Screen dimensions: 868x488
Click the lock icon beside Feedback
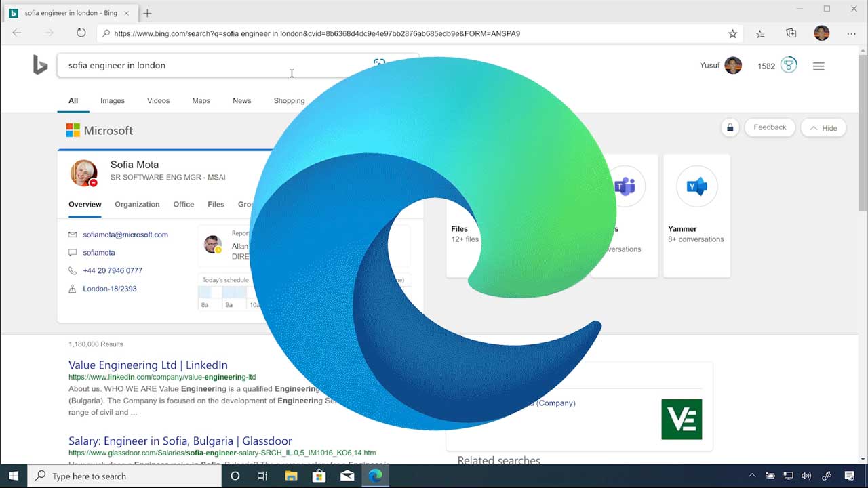730,127
